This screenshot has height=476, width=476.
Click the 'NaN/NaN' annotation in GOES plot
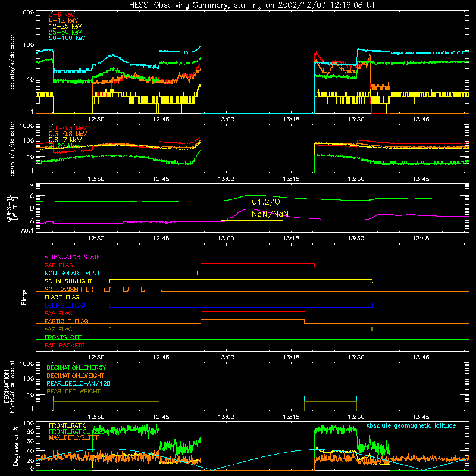[x=270, y=214]
